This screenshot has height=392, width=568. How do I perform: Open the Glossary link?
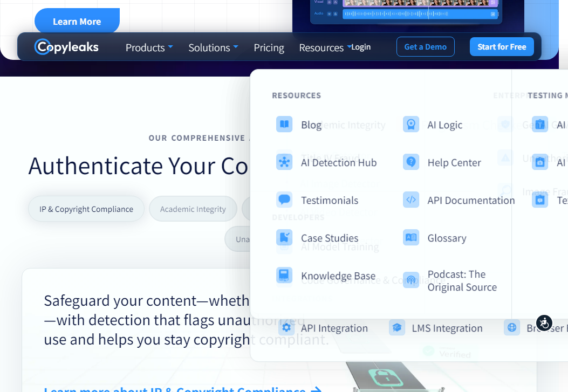[x=447, y=238]
